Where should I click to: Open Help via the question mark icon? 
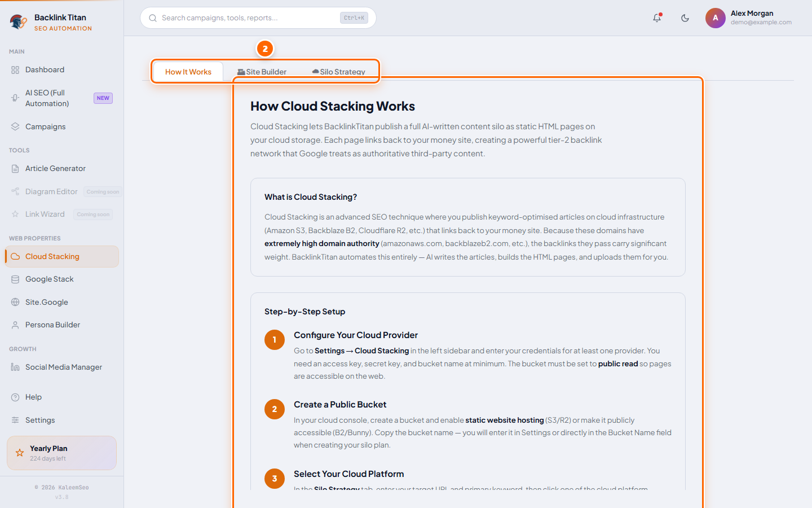[15, 397]
